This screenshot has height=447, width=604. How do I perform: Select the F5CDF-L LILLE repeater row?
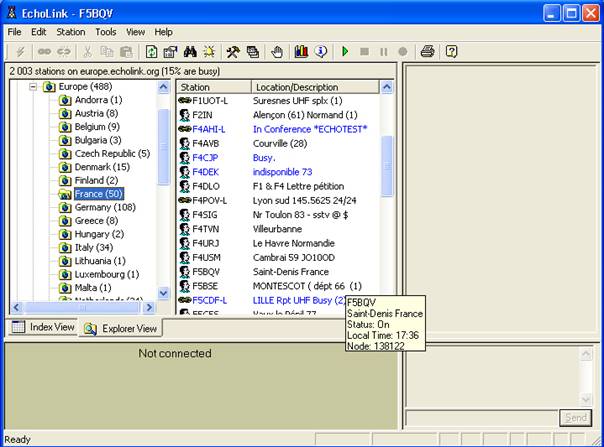coord(262,300)
